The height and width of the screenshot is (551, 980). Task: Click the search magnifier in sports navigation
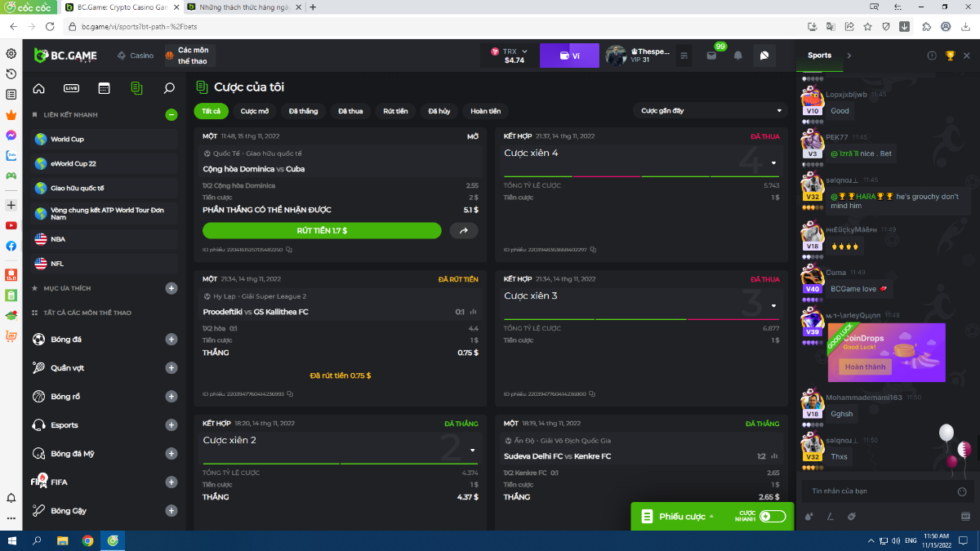point(169,88)
